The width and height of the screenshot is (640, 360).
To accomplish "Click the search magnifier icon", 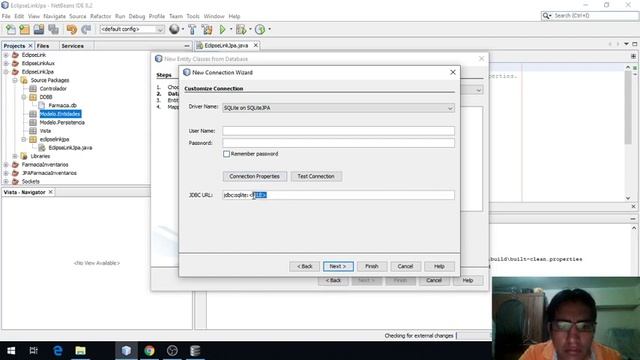I will tap(546, 16).
